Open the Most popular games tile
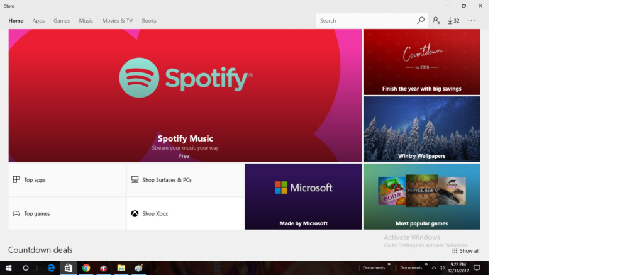The height and width of the screenshot is (275, 644). 422,196
